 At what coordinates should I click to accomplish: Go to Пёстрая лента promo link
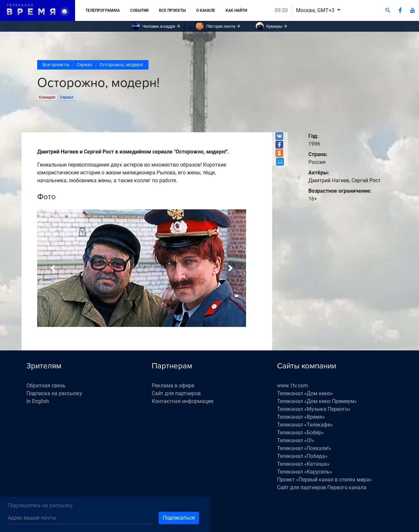pos(223,26)
